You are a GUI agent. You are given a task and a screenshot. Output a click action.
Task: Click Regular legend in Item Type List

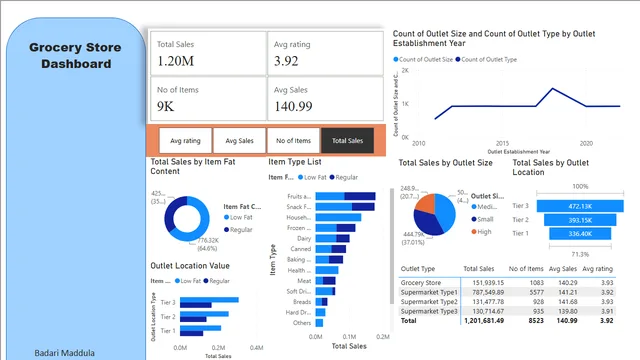344,177
